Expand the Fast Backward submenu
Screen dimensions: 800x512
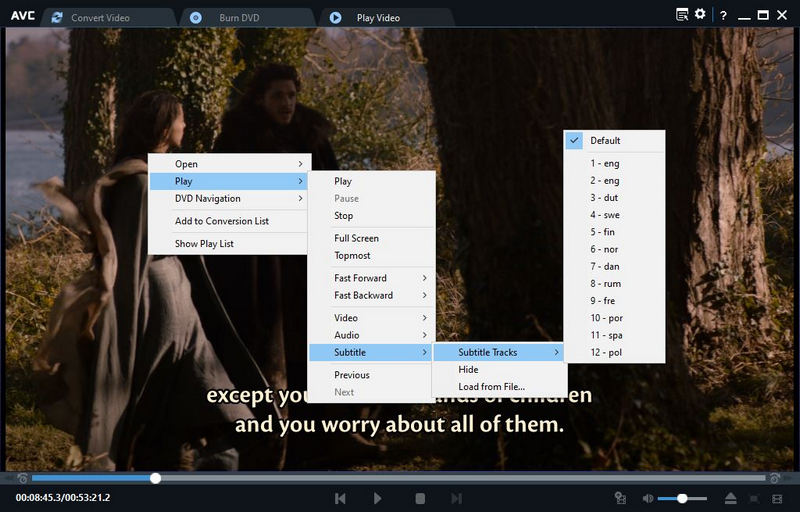click(x=371, y=295)
